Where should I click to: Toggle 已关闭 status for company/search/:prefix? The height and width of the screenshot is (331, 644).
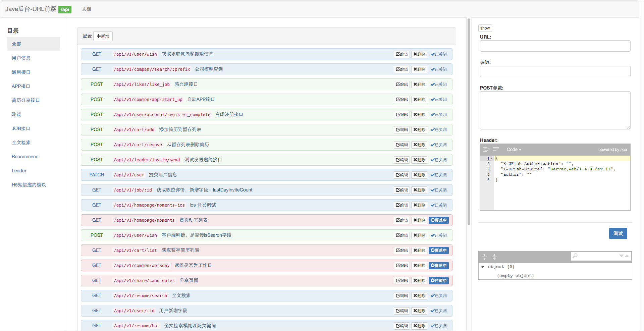click(x=439, y=69)
